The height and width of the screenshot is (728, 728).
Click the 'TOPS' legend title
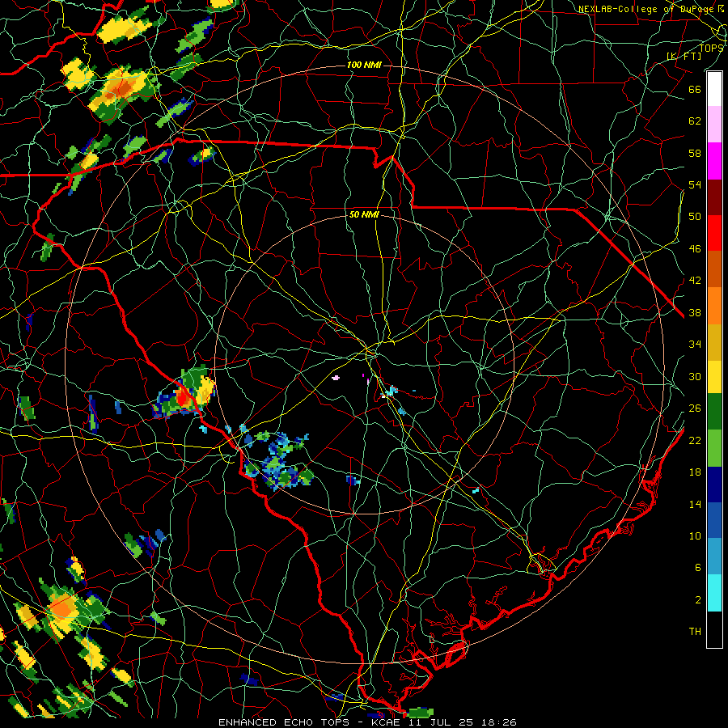tap(711, 48)
